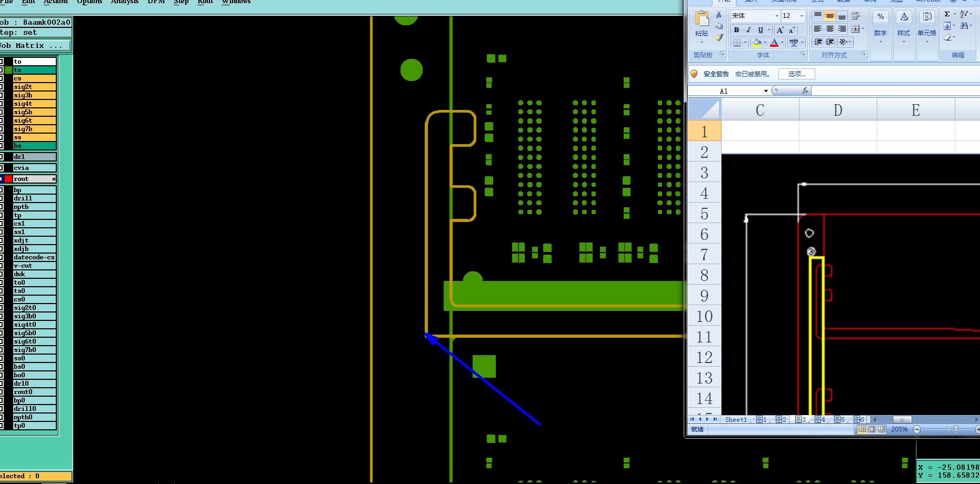Click the Fill down arrow icon
The height and width of the screenshot is (484, 980).
point(947,26)
